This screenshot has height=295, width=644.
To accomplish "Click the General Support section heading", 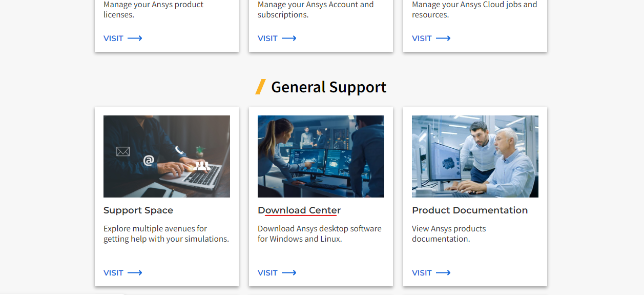I will coord(329,87).
